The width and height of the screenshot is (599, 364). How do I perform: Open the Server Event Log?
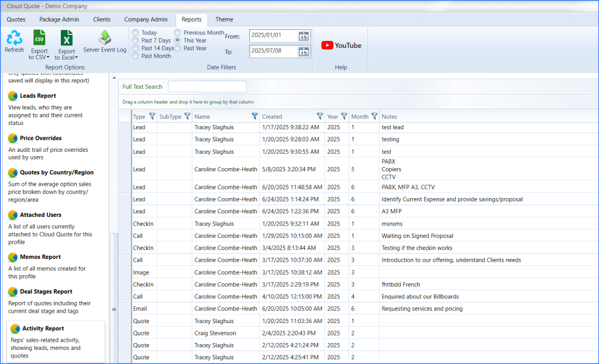[105, 38]
